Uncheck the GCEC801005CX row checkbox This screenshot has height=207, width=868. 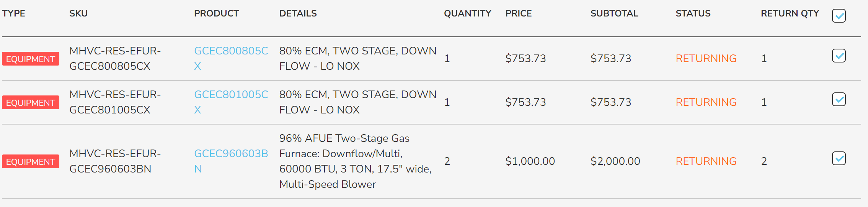click(x=839, y=99)
